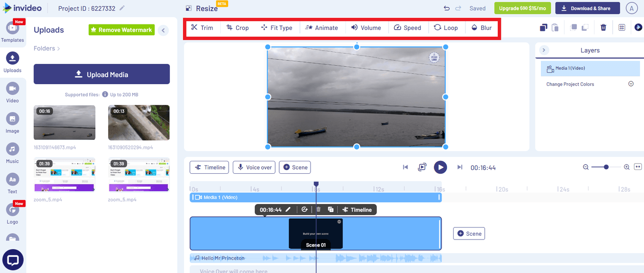Enable the Loop option
Image resolution: width=644 pixels, height=273 pixels.
point(446,28)
